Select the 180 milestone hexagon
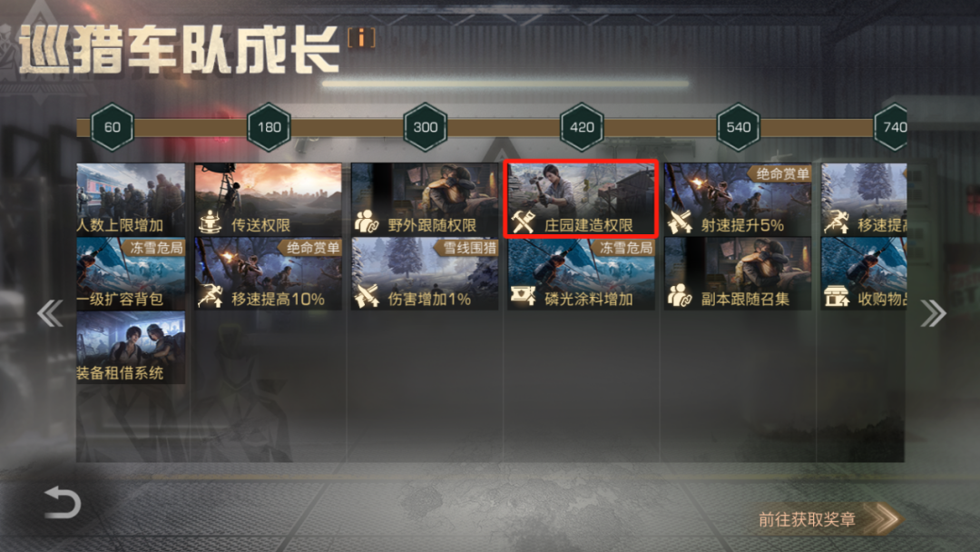The height and width of the screenshot is (552, 980). [269, 127]
